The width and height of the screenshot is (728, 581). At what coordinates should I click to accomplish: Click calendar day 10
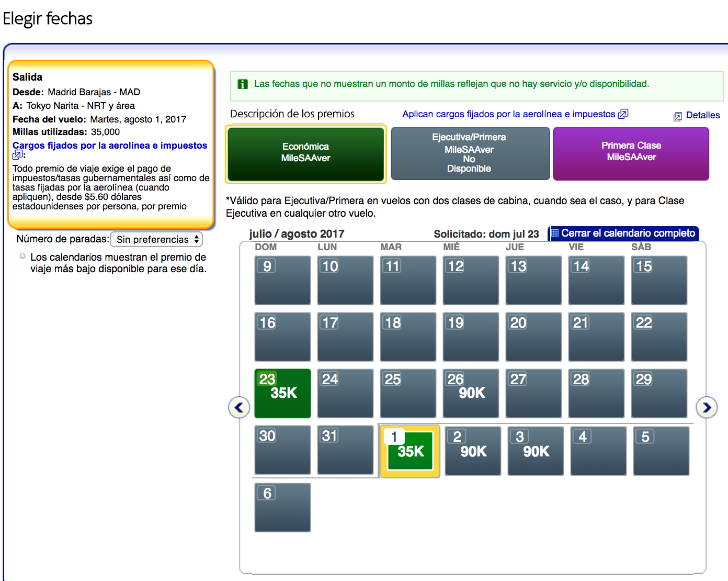click(x=345, y=280)
